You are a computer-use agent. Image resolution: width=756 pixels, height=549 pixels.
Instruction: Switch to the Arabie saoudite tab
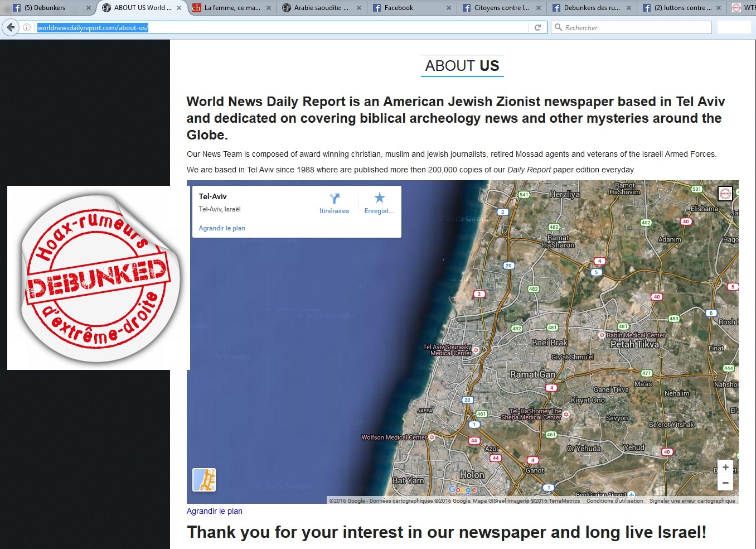click(321, 8)
